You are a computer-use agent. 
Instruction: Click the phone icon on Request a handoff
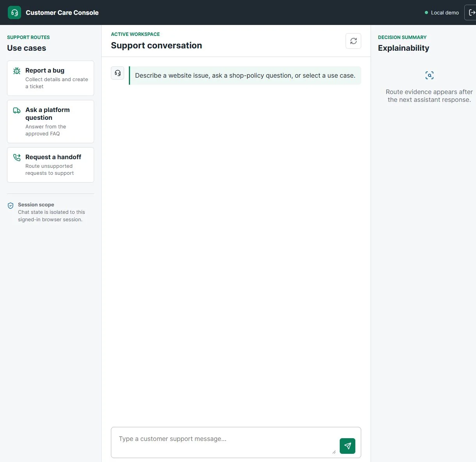pyautogui.click(x=17, y=158)
